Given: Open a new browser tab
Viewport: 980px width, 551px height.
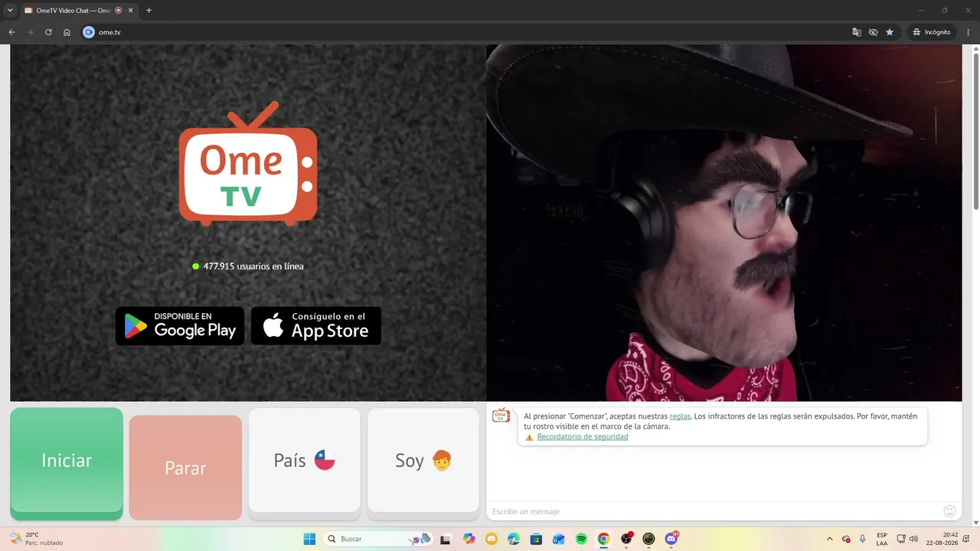Looking at the screenshot, I should click(x=149, y=11).
